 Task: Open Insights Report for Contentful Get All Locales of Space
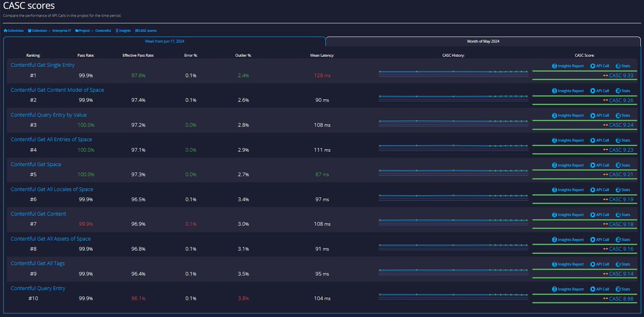(x=568, y=190)
